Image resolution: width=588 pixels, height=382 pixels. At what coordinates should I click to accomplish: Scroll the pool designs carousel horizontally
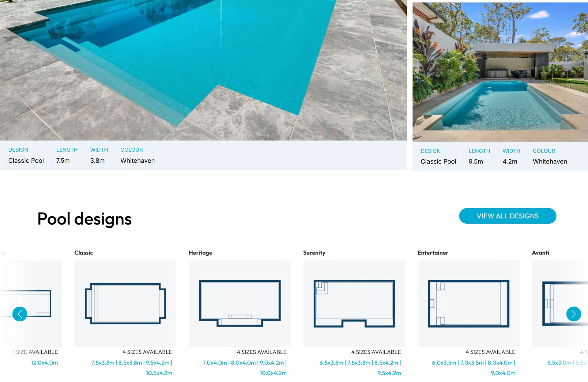tap(574, 313)
